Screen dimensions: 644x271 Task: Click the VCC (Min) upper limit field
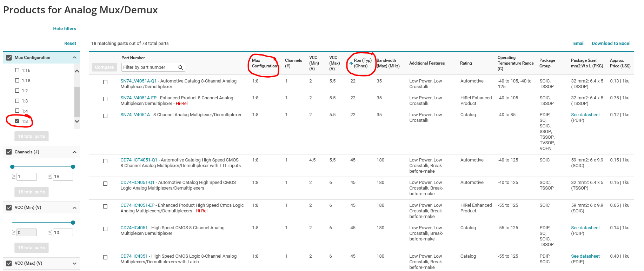(63, 232)
